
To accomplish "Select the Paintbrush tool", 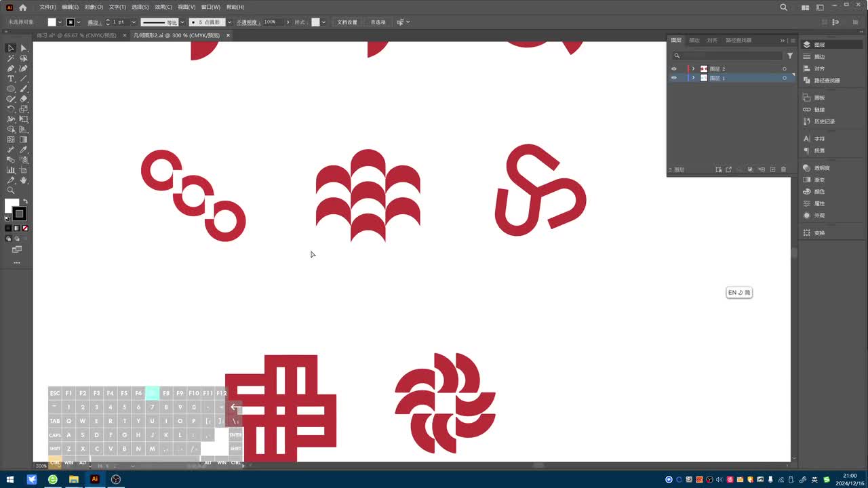I will coord(24,89).
